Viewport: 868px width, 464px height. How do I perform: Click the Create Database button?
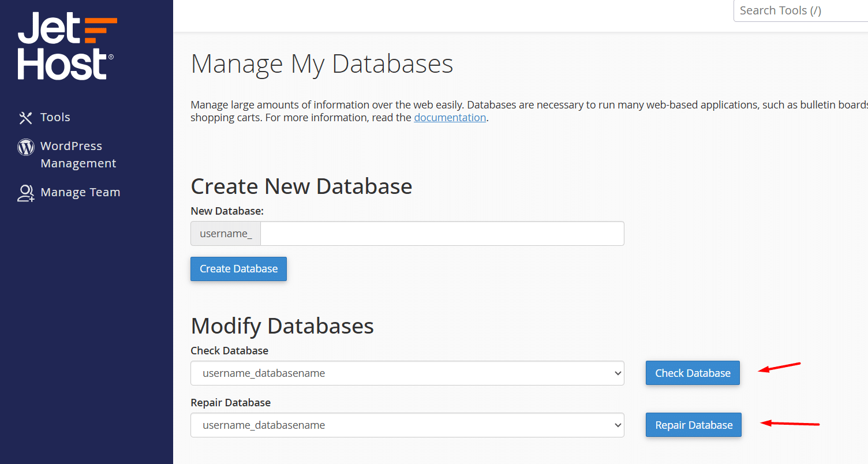pyautogui.click(x=238, y=269)
